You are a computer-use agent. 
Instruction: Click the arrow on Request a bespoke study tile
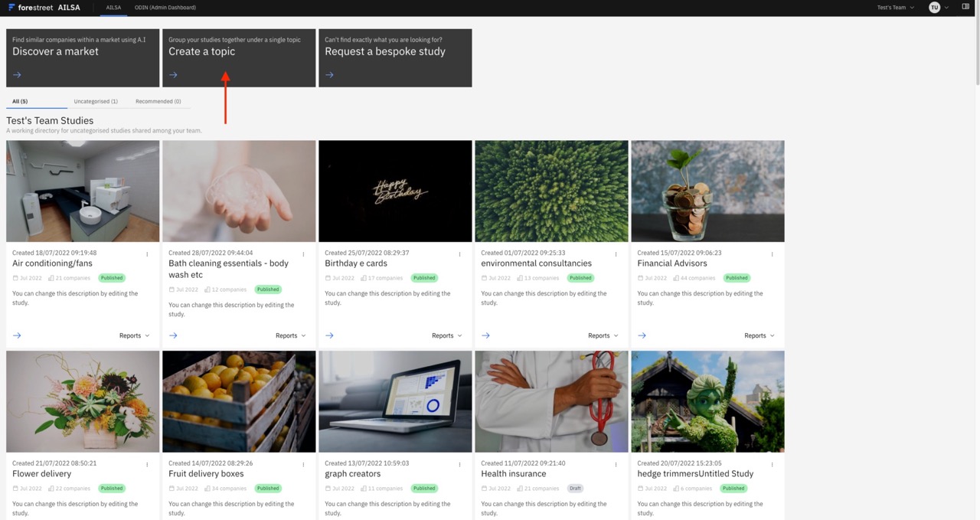tap(329, 75)
